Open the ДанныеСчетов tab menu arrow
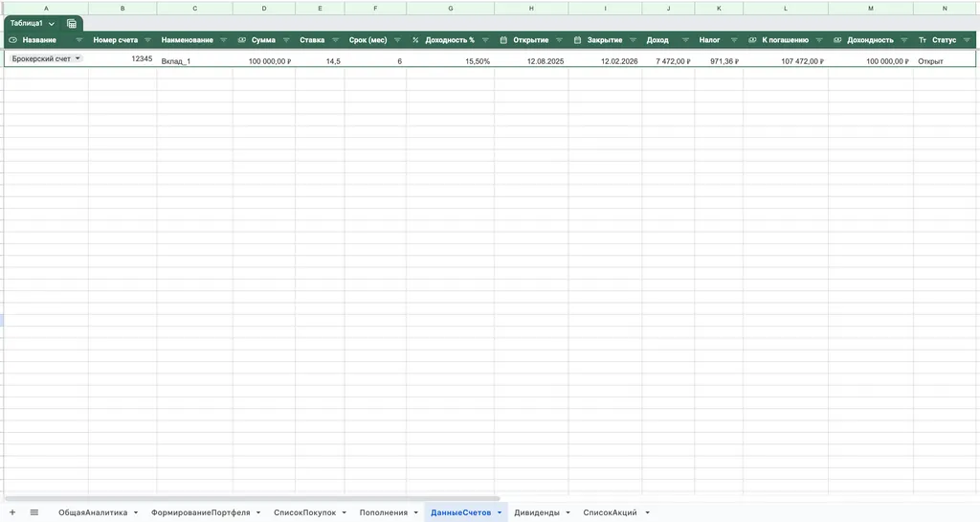The width and height of the screenshot is (980, 522). point(500,512)
